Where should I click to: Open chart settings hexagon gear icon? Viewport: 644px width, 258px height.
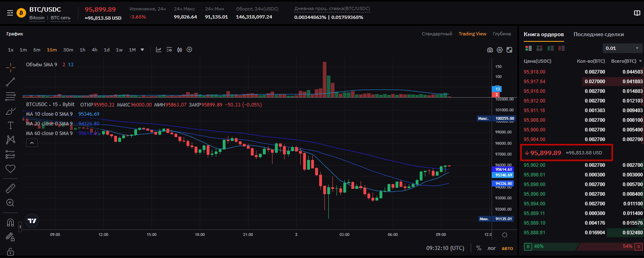pos(500,50)
